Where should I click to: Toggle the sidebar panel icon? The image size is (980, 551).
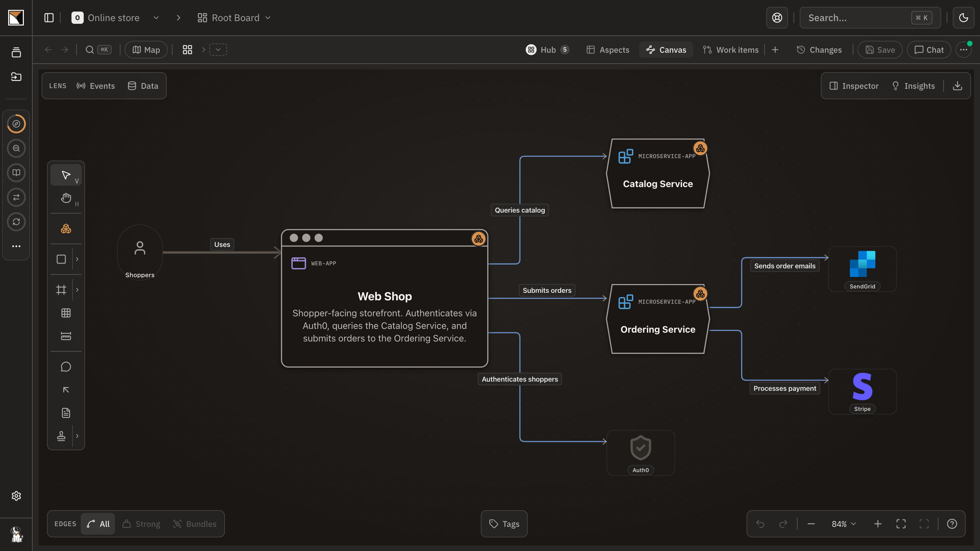click(49, 17)
